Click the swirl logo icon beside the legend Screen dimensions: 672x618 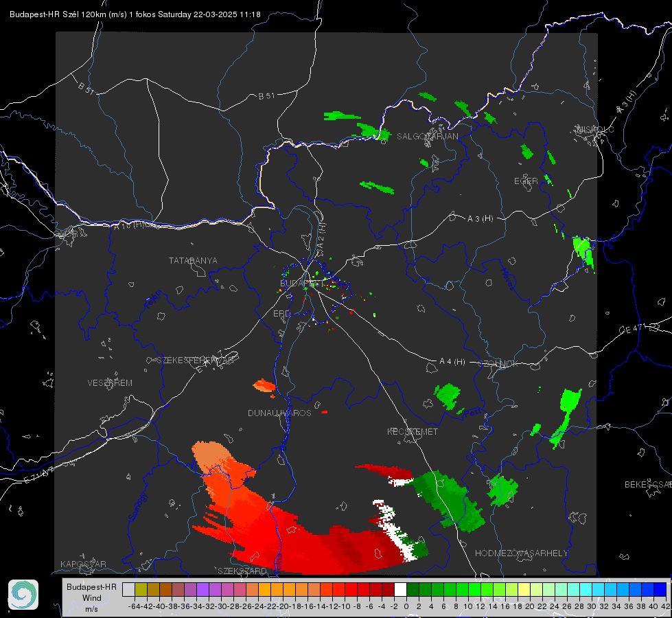[x=23, y=595]
